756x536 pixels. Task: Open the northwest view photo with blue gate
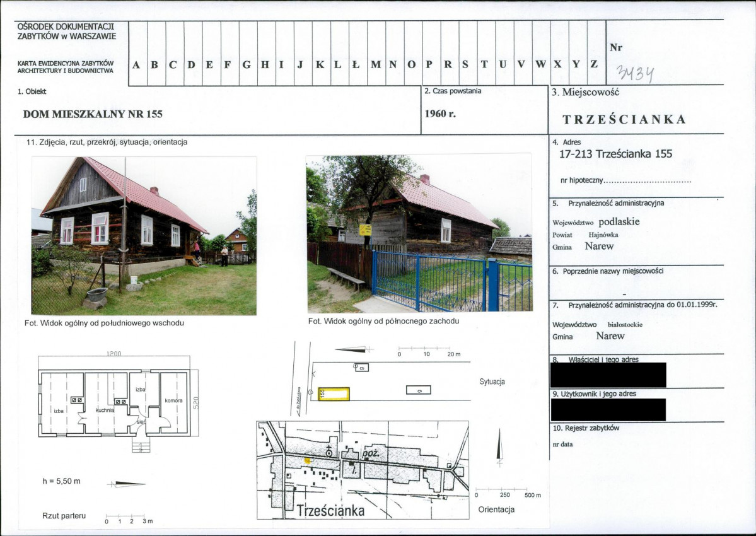[x=419, y=233]
